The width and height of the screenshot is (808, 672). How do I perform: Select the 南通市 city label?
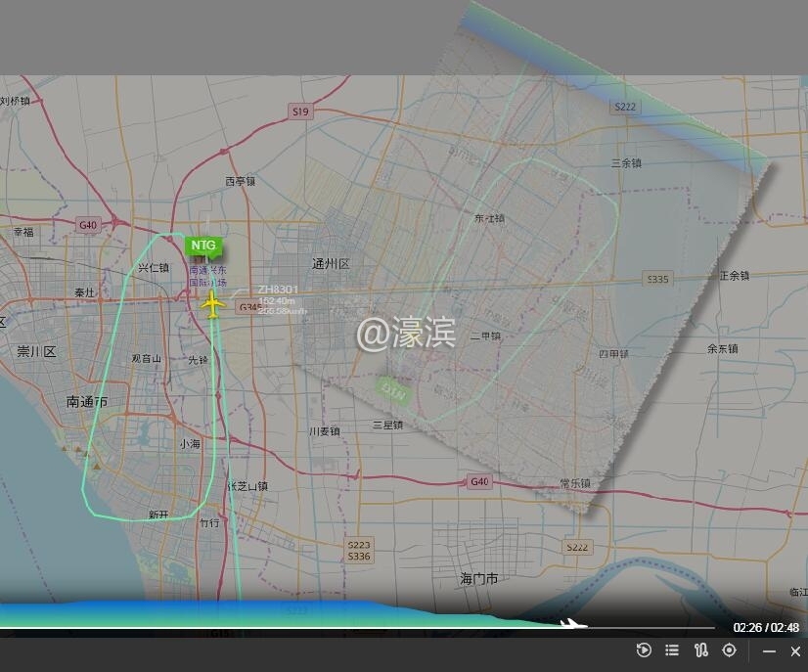click(87, 402)
